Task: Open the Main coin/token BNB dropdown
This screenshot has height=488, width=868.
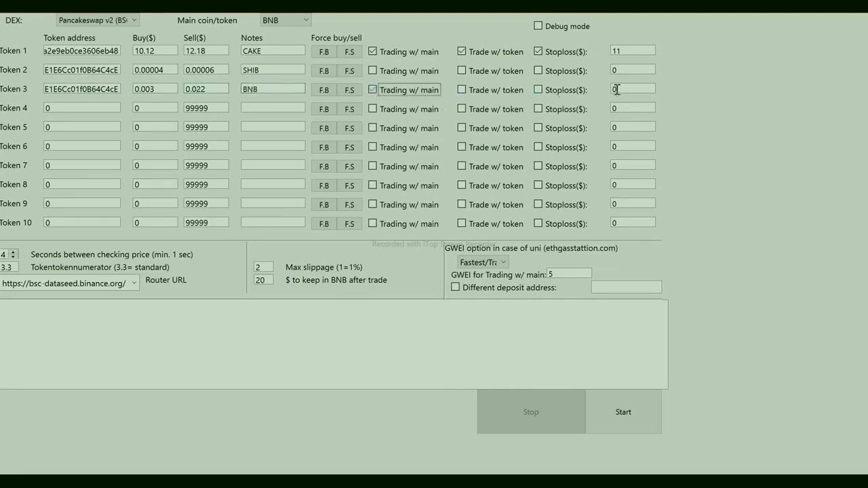Action: [285, 20]
